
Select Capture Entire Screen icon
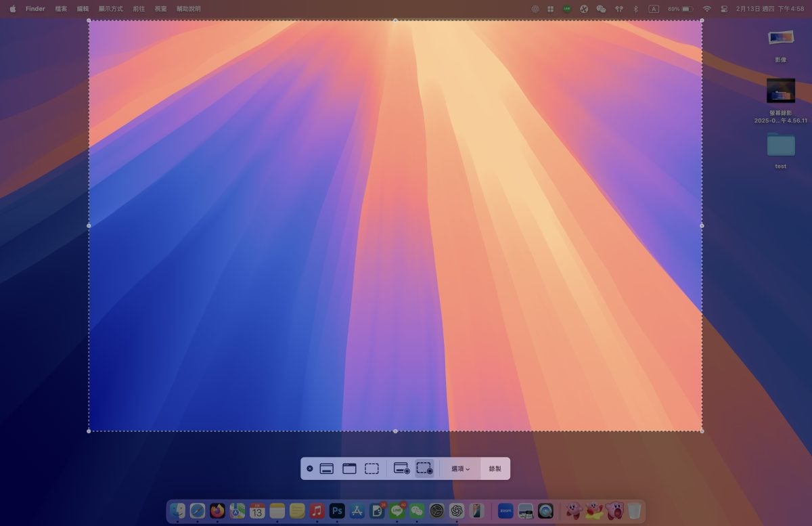[x=326, y=468]
